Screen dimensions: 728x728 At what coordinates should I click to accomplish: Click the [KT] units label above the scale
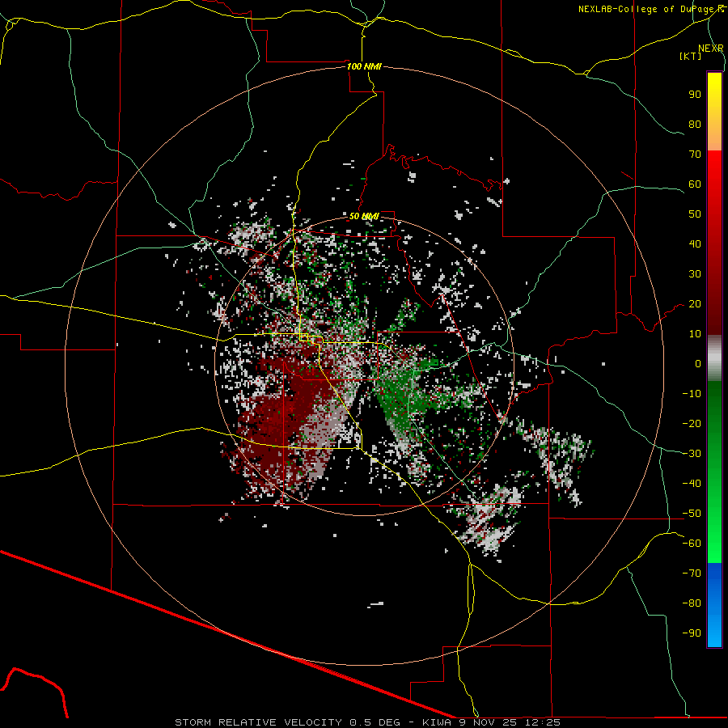pyautogui.click(x=691, y=56)
